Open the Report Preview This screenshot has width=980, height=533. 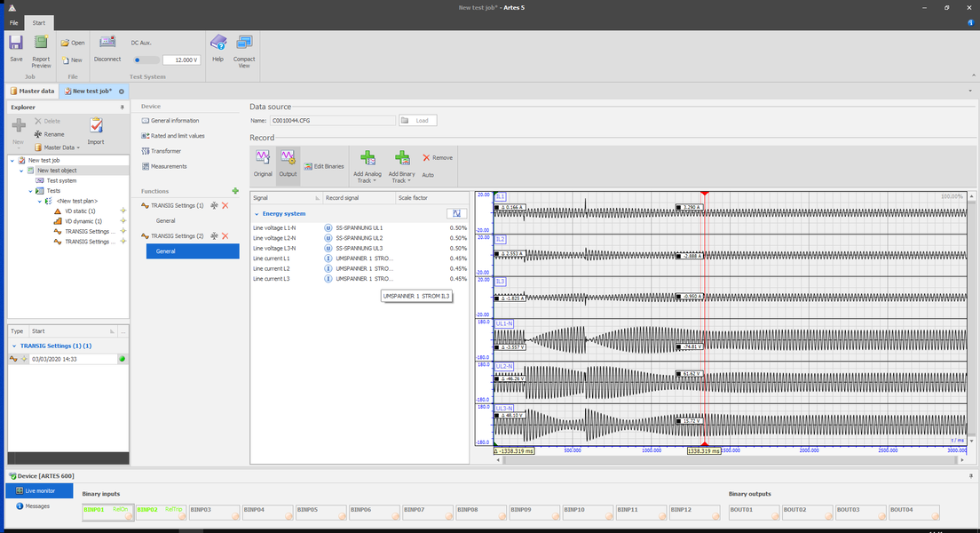[41, 52]
